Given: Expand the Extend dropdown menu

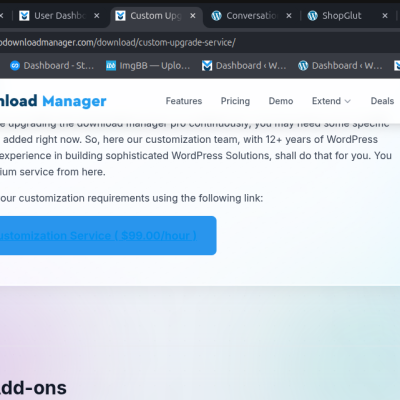Looking at the screenshot, I should coord(331,101).
